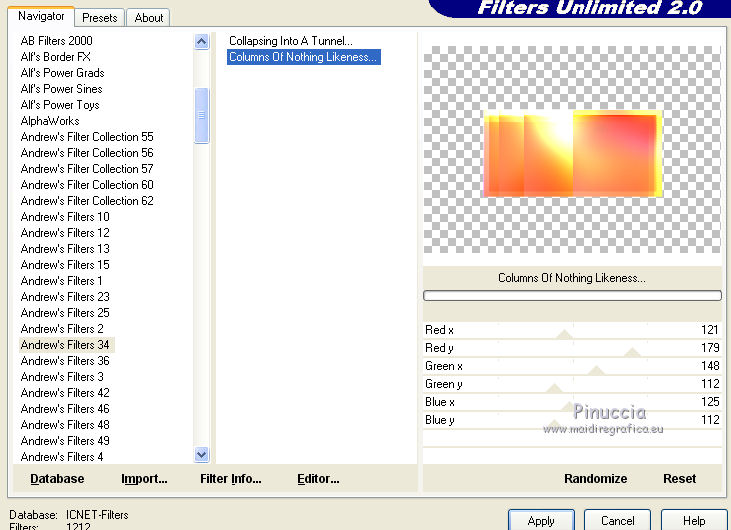Select Andrew's Filters 3 entry
The image size is (731, 530).
pos(62,377)
